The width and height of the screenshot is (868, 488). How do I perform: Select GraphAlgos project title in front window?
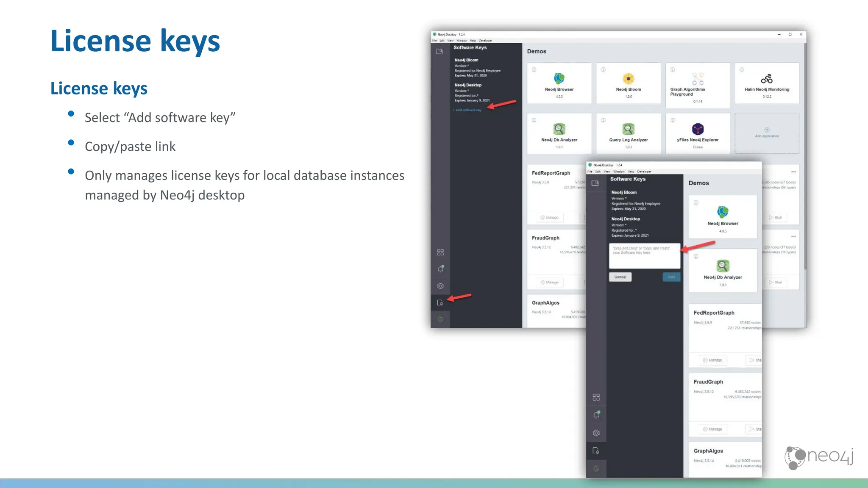pos(708,451)
